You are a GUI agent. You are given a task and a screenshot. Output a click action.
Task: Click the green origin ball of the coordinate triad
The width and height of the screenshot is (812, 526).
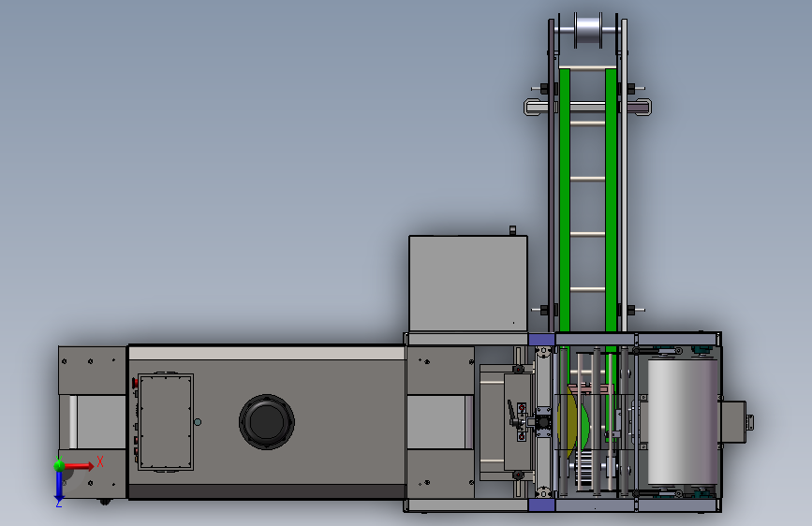tap(59, 465)
